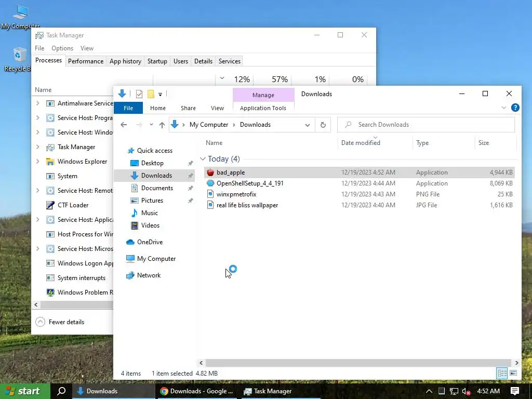Click the Properties icon in quick access toolbar
This screenshot has width=532, height=399.
point(139,94)
